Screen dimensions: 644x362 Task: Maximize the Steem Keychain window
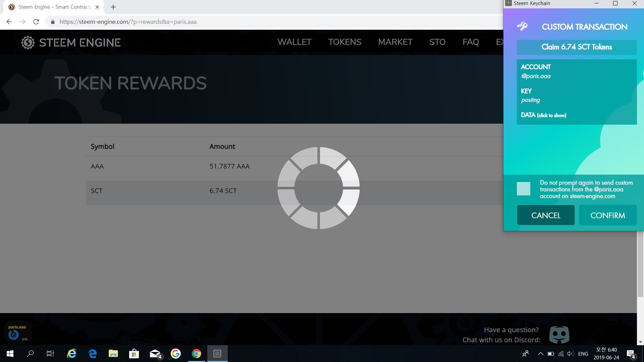pyautogui.click(x=615, y=3)
